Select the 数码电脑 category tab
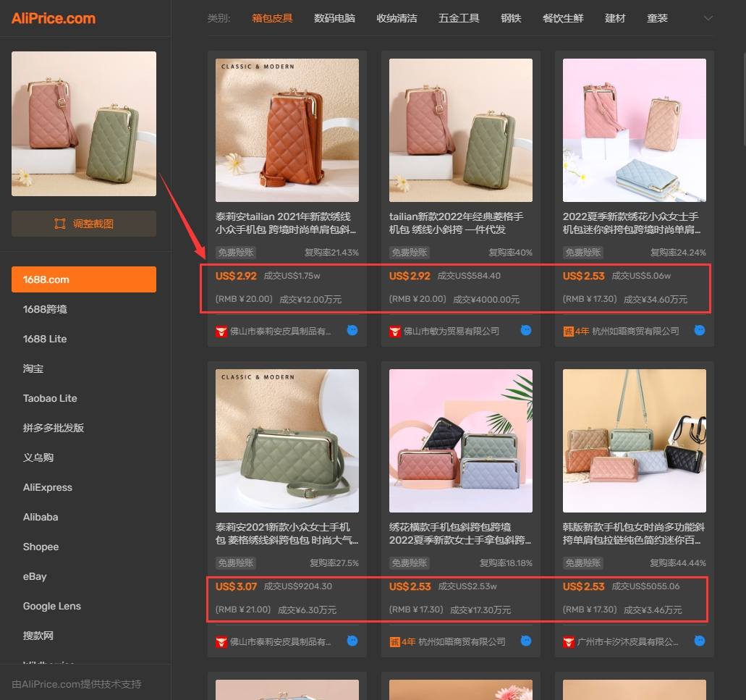746x700 pixels. coord(334,18)
